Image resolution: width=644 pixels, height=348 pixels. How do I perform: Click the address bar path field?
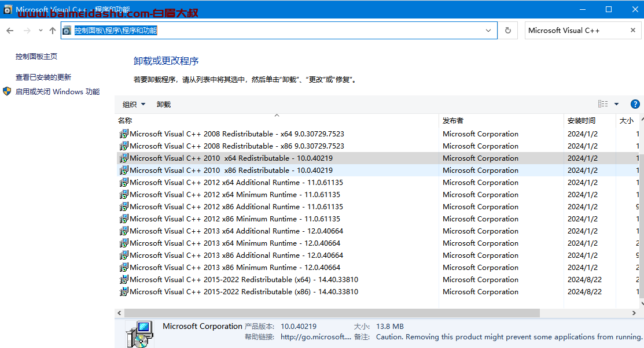click(x=279, y=31)
